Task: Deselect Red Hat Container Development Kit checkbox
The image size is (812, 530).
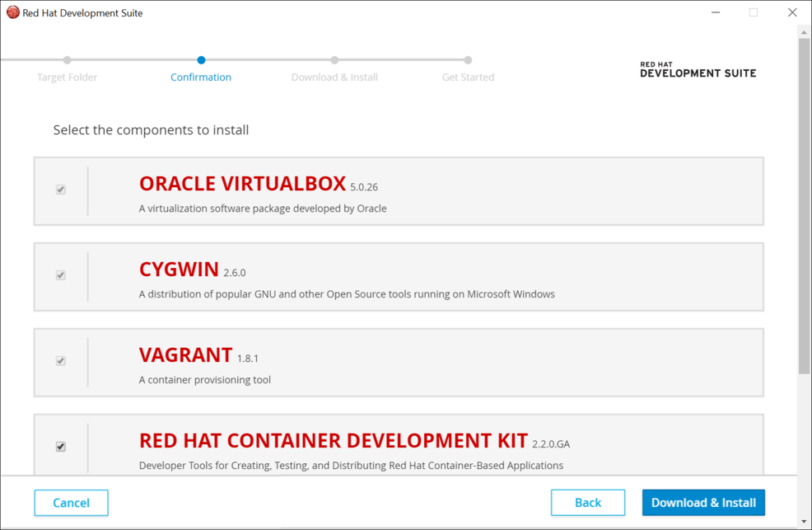Action: (60, 447)
